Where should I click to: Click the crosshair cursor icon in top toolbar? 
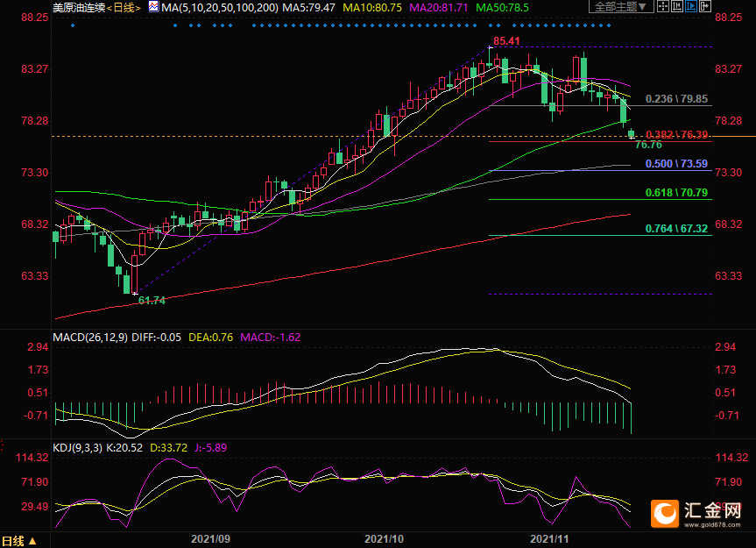point(664,7)
